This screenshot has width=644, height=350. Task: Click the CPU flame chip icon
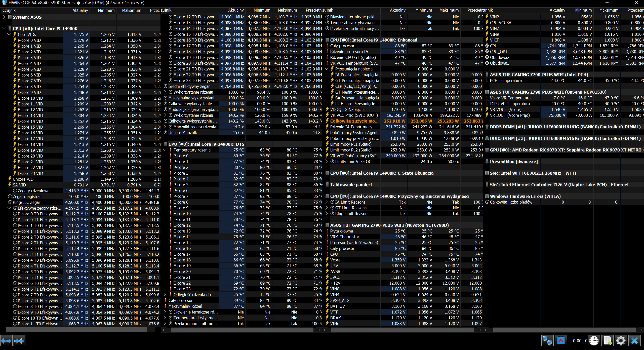[561, 341]
